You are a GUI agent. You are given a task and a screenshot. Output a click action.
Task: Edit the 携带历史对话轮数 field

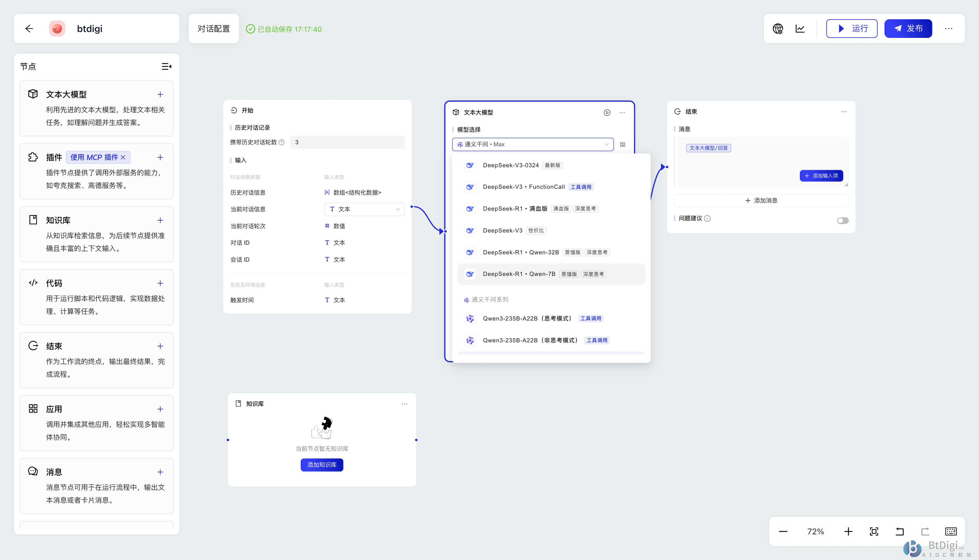tap(347, 142)
